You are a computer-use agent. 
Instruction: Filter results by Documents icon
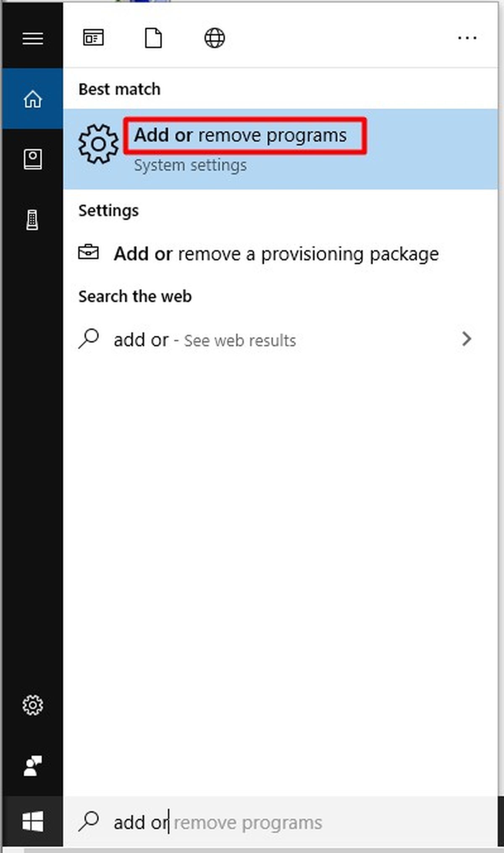point(154,38)
